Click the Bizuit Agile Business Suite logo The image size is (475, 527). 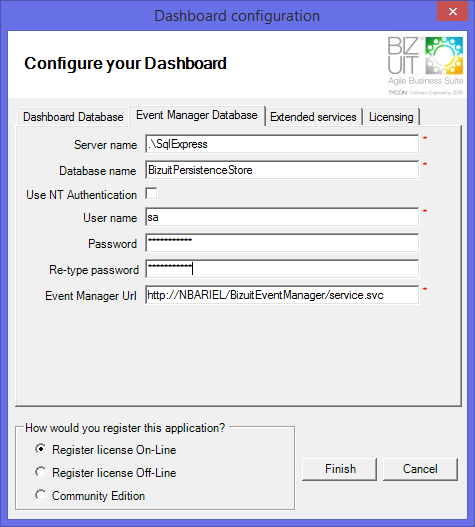(x=426, y=66)
